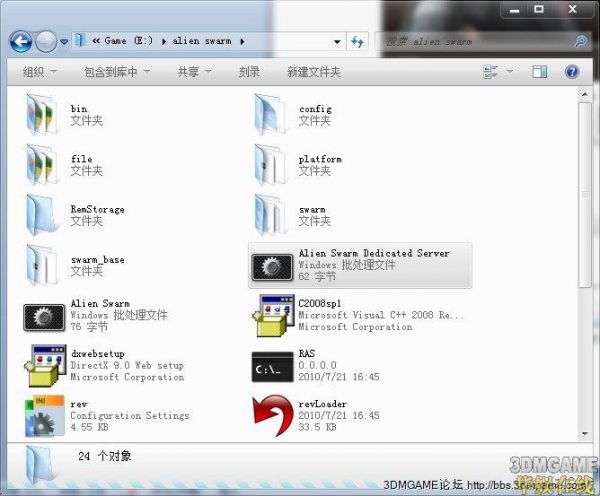The width and height of the screenshot is (600, 496).
Task: Click the config folder name
Action: (315, 109)
